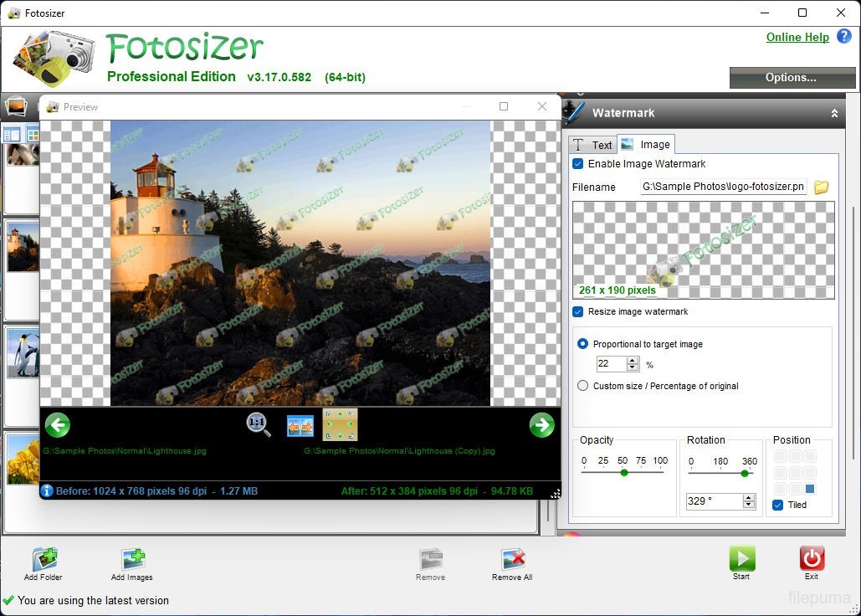Toggle the Resize image watermark checkbox

point(578,311)
